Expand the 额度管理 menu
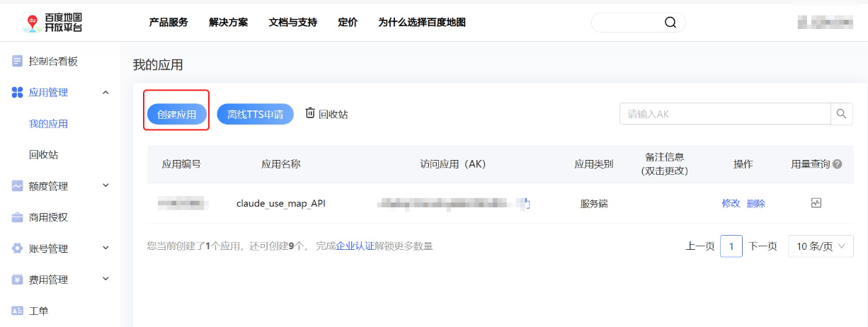Screen dimensions: 868x327 point(106,185)
